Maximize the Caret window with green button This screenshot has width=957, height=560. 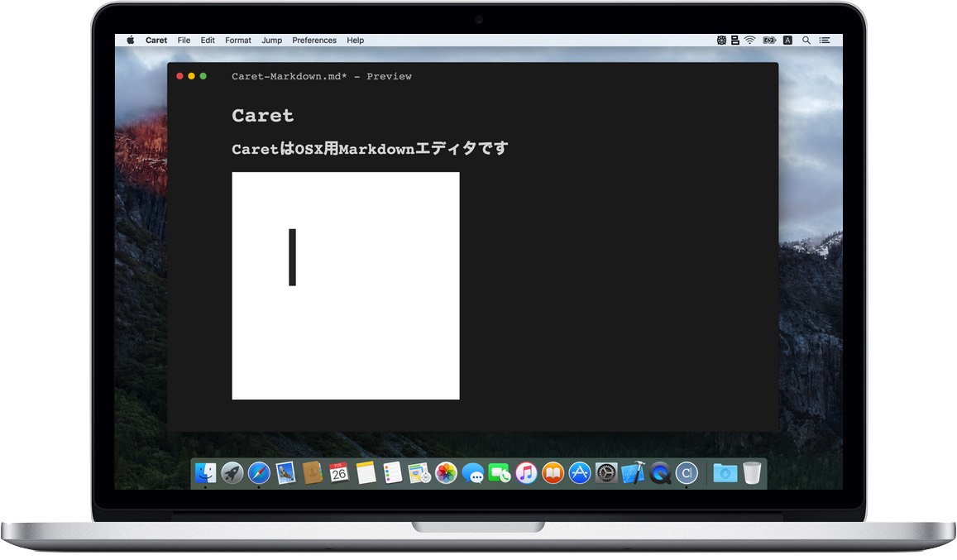203,76
